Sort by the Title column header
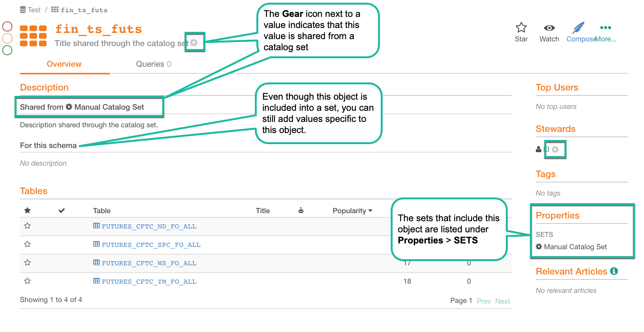Screen dimensions: 644x332 263,210
